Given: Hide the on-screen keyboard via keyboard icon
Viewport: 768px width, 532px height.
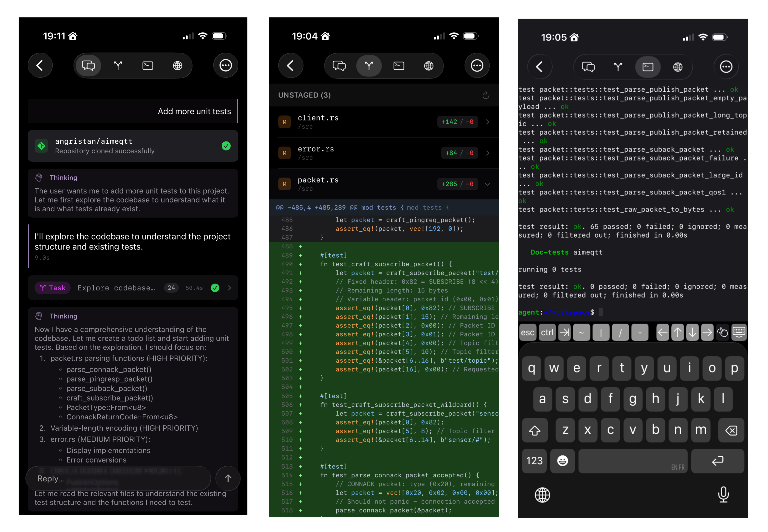Looking at the screenshot, I should click(739, 332).
